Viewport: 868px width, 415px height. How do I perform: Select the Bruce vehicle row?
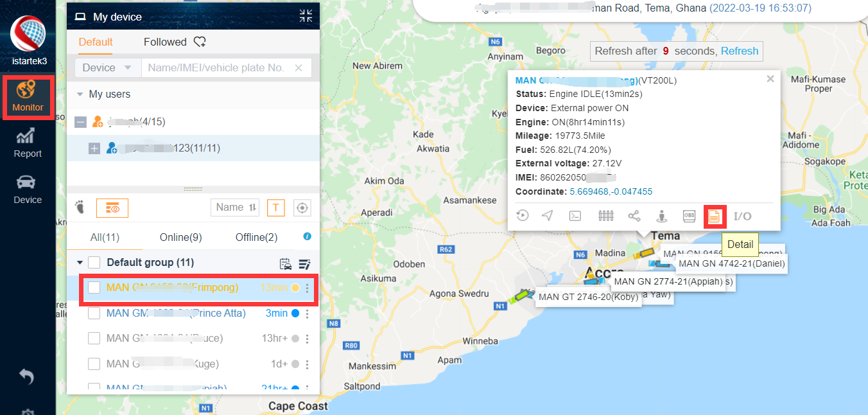(x=193, y=339)
